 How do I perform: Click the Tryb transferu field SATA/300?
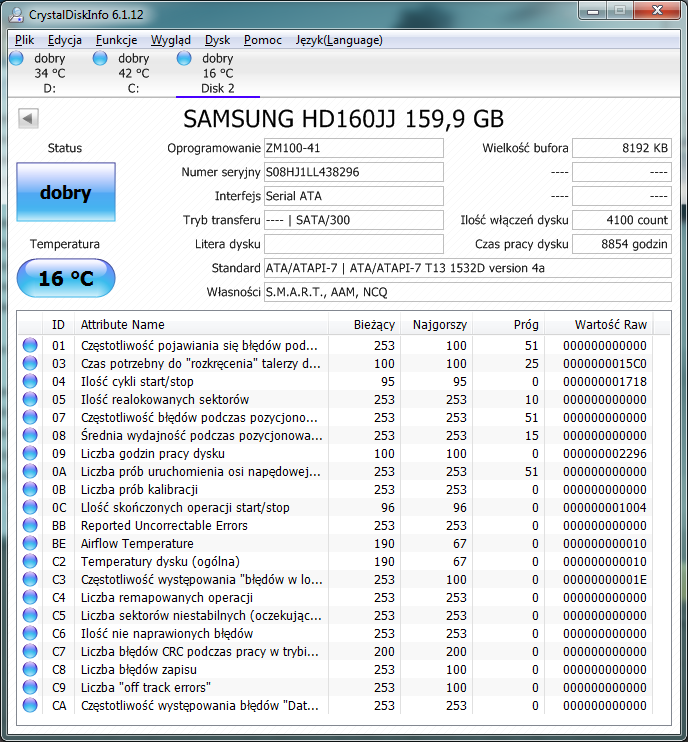tap(353, 220)
